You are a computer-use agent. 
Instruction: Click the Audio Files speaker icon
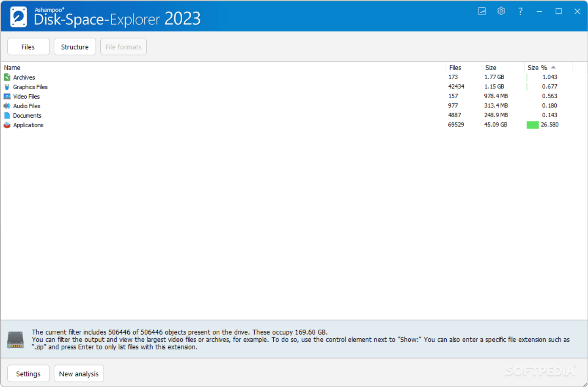tap(7, 106)
